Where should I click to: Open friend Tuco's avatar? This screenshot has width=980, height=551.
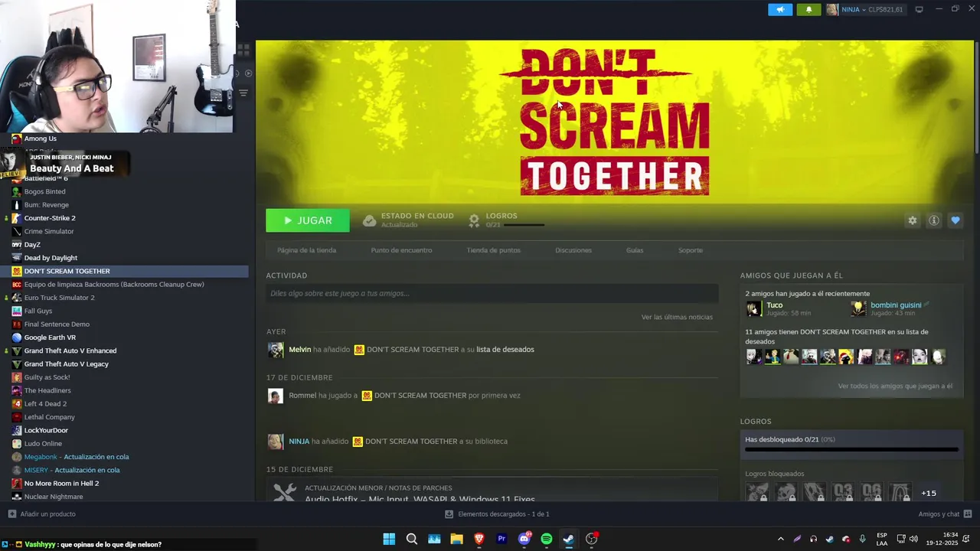(x=754, y=308)
